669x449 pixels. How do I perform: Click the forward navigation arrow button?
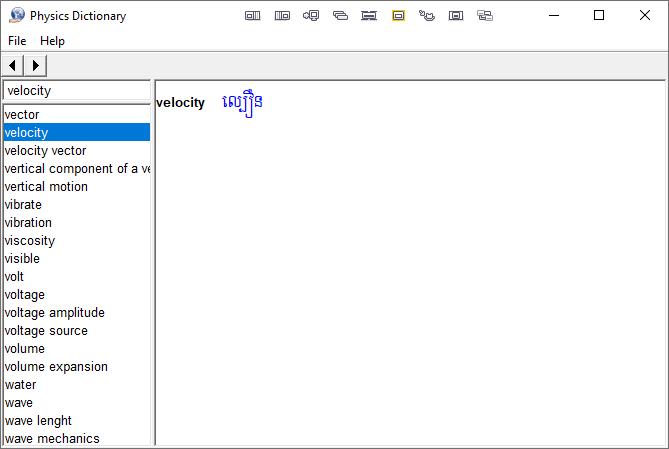point(35,65)
